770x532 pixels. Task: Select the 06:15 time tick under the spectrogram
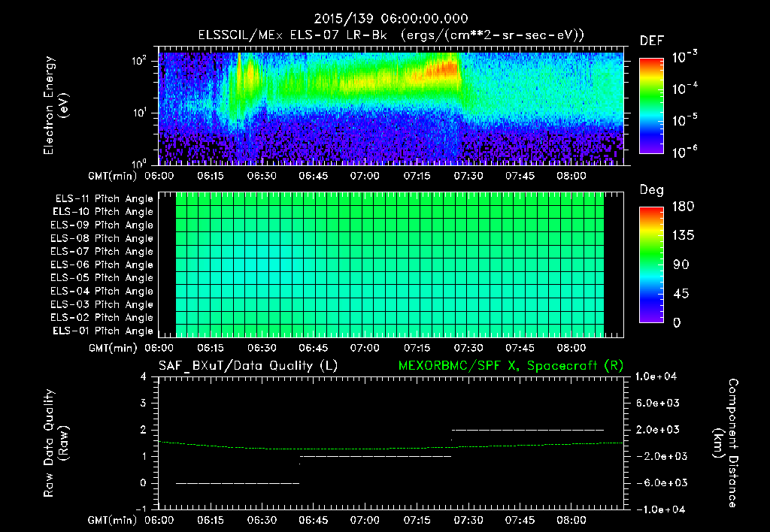(x=211, y=176)
